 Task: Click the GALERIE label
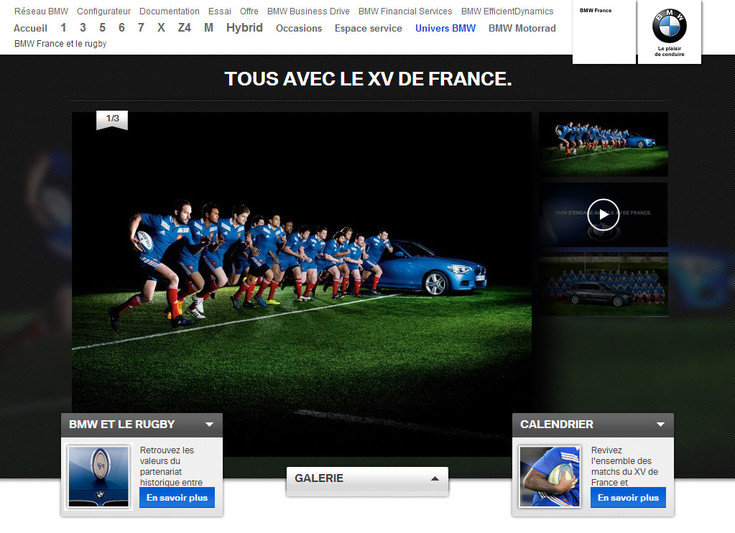[x=319, y=478]
